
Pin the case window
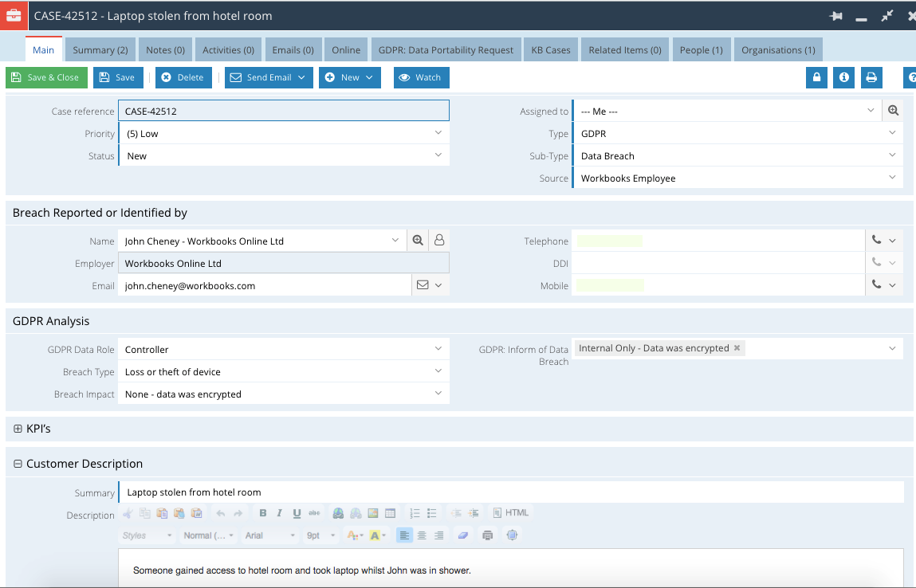(x=836, y=17)
